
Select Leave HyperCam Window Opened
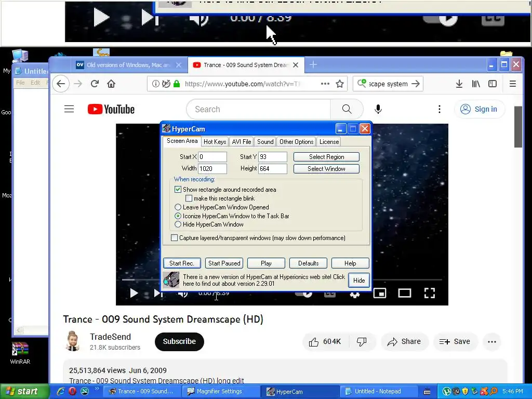click(178, 207)
